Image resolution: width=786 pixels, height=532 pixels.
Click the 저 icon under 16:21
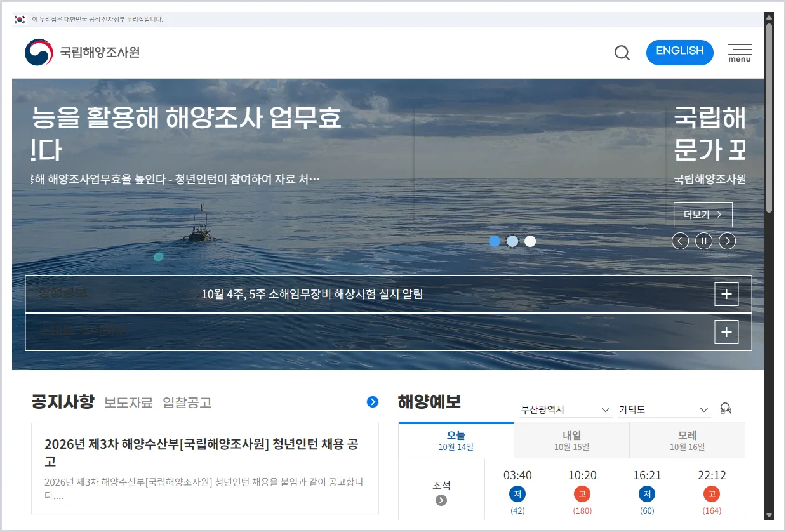click(647, 494)
